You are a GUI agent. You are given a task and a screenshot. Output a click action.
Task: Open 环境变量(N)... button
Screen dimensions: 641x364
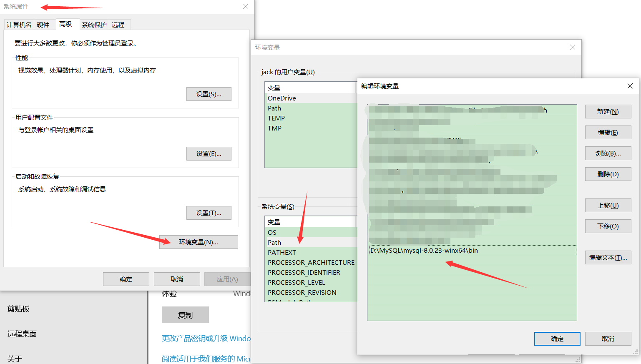[x=199, y=242]
